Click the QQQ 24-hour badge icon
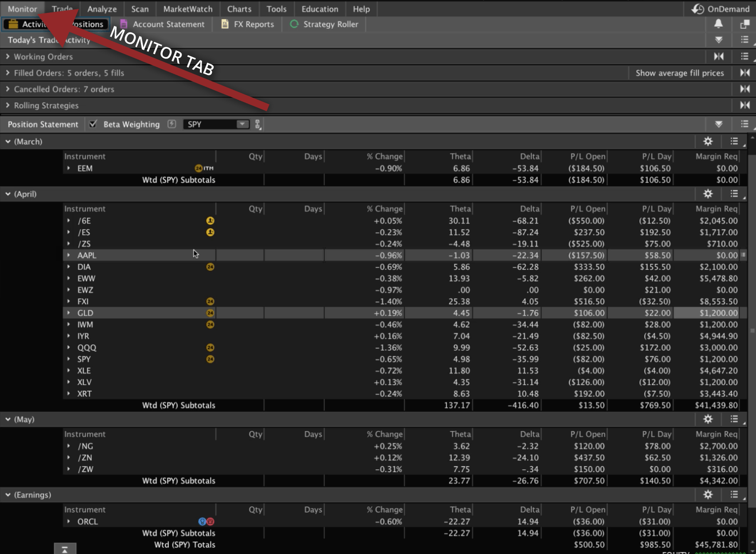 [210, 347]
